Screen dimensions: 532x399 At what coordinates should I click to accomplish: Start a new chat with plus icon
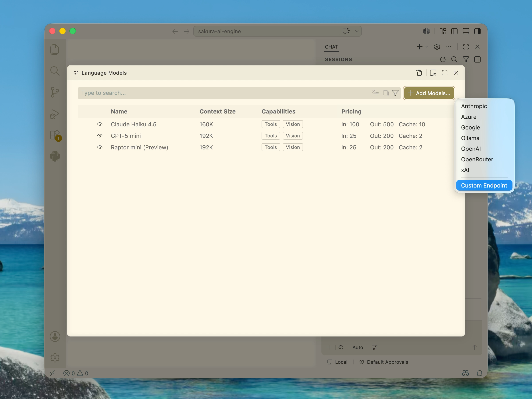420,47
